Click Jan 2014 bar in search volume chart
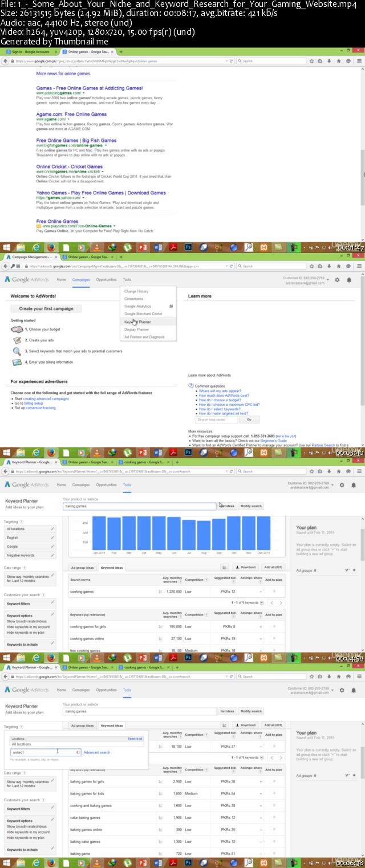Image resolution: width=365 pixels, height=868 pixels. click(x=99, y=532)
